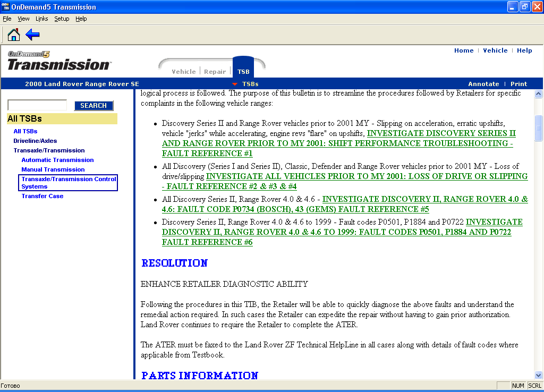Click the OnDemand5 app icon in title bar
Image resolution: width=544 pixels, height=392 pixels.
pos(5,6)
